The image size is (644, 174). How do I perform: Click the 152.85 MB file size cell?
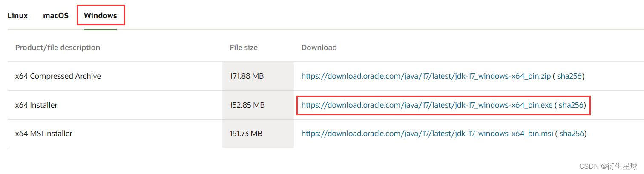coord(247,105)
